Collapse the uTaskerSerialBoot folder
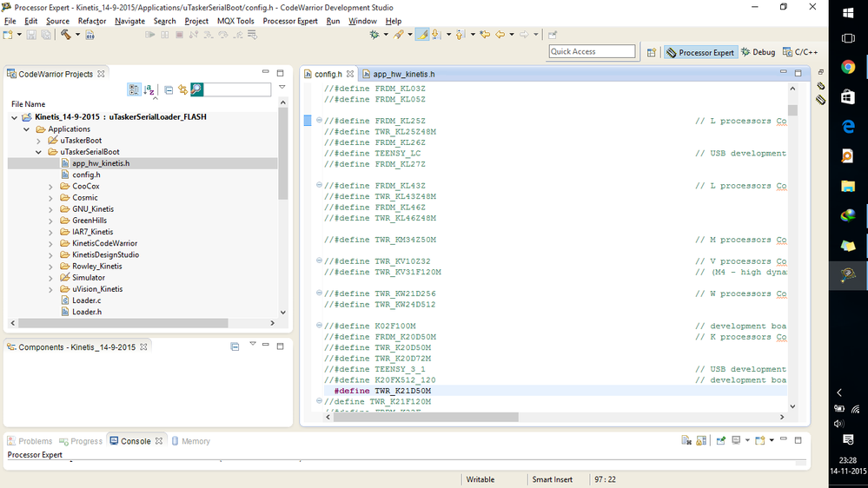The width and height of the screenshot is (868, 488). [38, 152]
